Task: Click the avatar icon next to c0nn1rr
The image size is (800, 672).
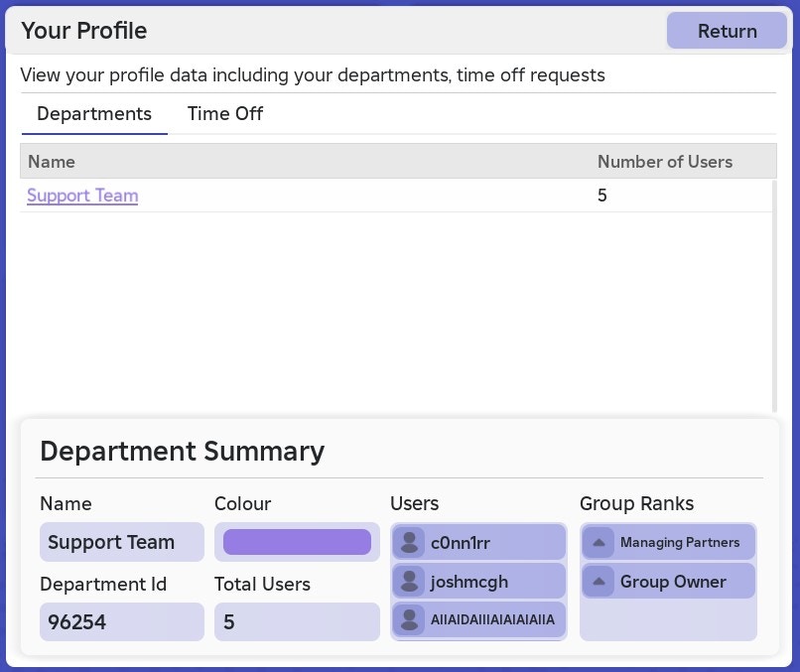Action: tap(409, 542)
